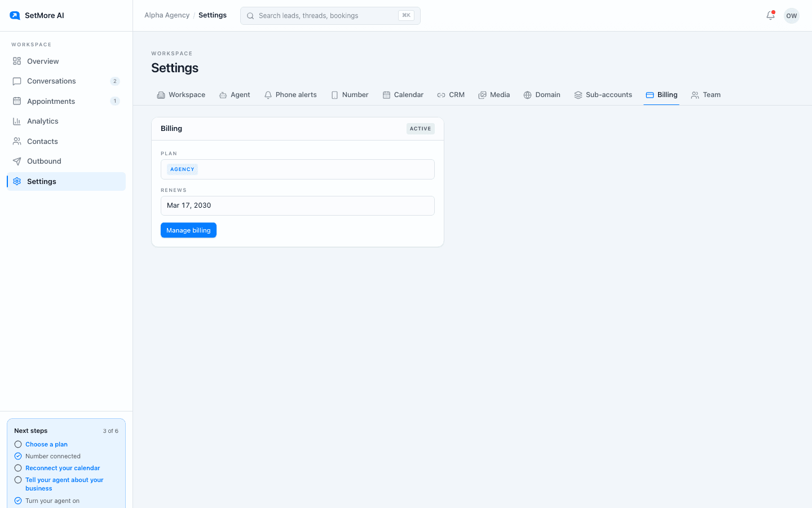This screenshot has width=812, height=508.
Task: Toggle the Reconnect your calendar step circle
Action: (18, 468)
